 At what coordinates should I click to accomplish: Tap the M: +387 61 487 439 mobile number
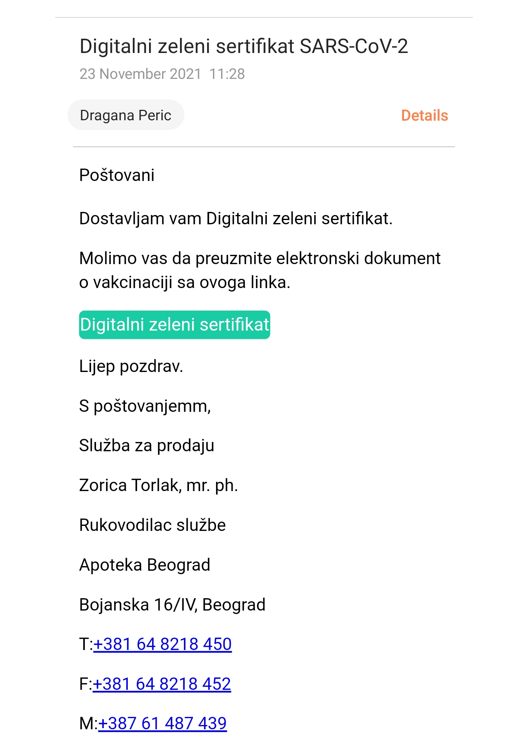pos(162,723)
